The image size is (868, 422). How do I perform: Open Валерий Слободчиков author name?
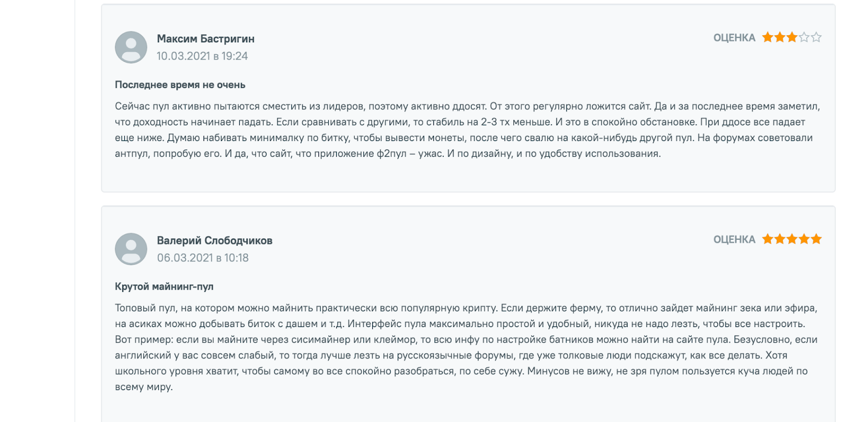(x=215, y=240)
